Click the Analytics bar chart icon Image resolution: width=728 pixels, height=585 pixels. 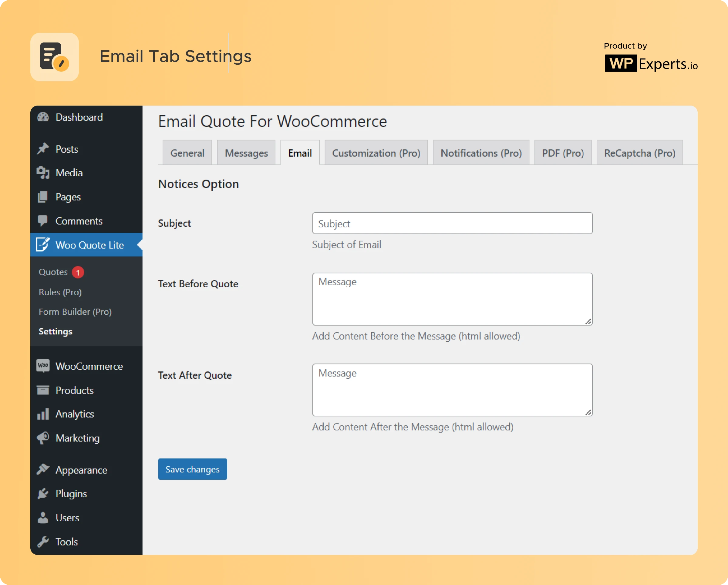pyautogui.click(x=43, y=414)
